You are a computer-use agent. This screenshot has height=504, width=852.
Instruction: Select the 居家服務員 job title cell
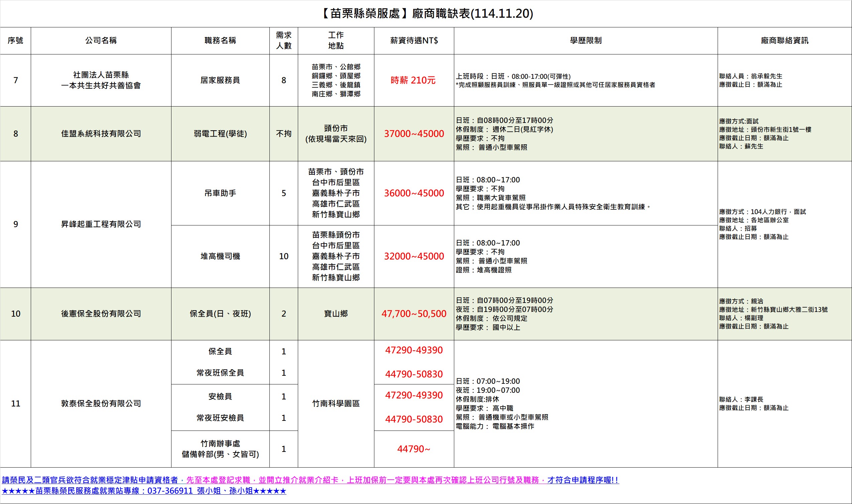tap(220, 80)
